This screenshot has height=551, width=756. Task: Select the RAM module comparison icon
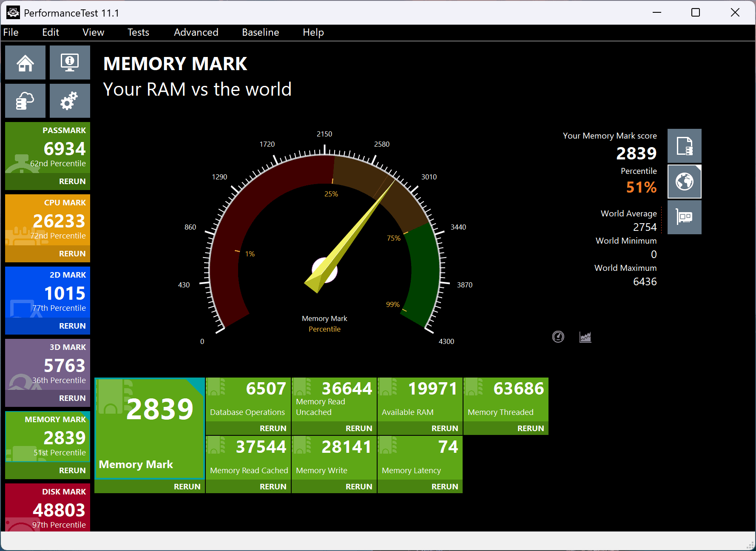tap(685, 217)
